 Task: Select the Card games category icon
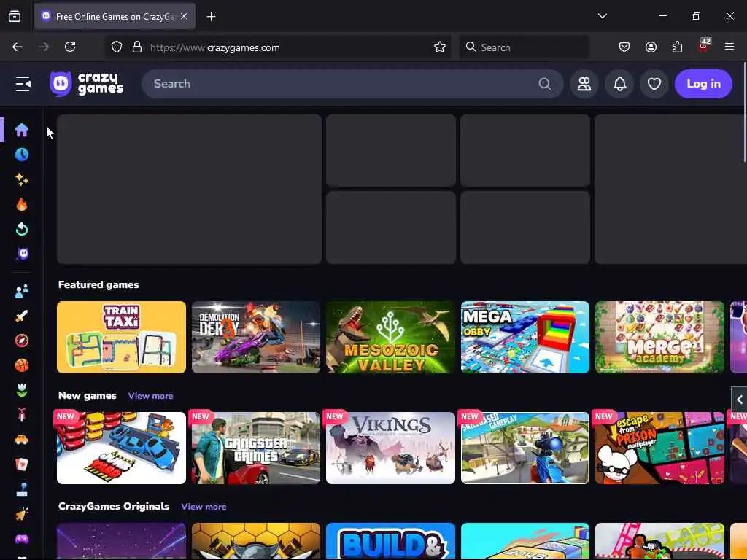pos(21,464)
